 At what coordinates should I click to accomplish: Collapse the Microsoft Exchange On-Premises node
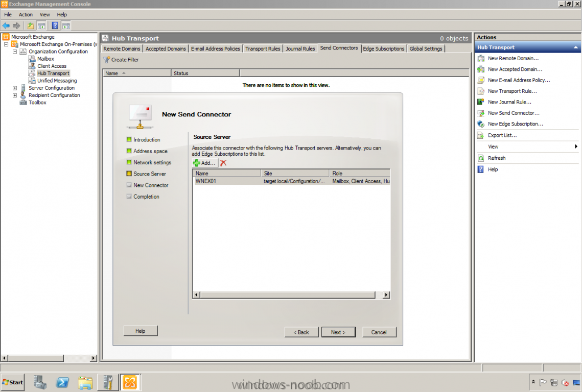[6, 44]
